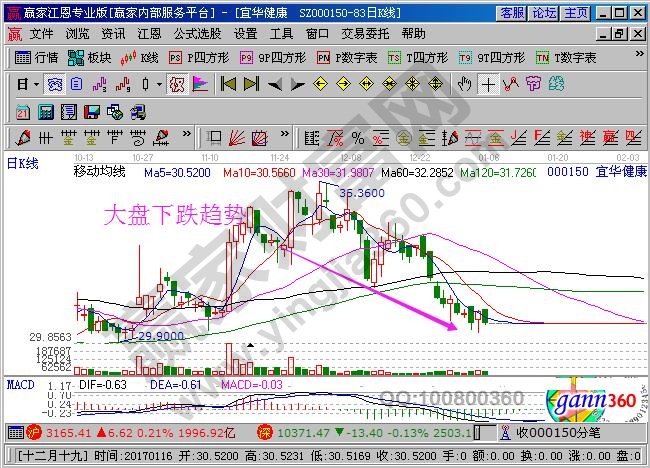Screen dimensions: 650x468
Task: Click the yellow diamond horizontal compress icon
Action: coord(390,85)
